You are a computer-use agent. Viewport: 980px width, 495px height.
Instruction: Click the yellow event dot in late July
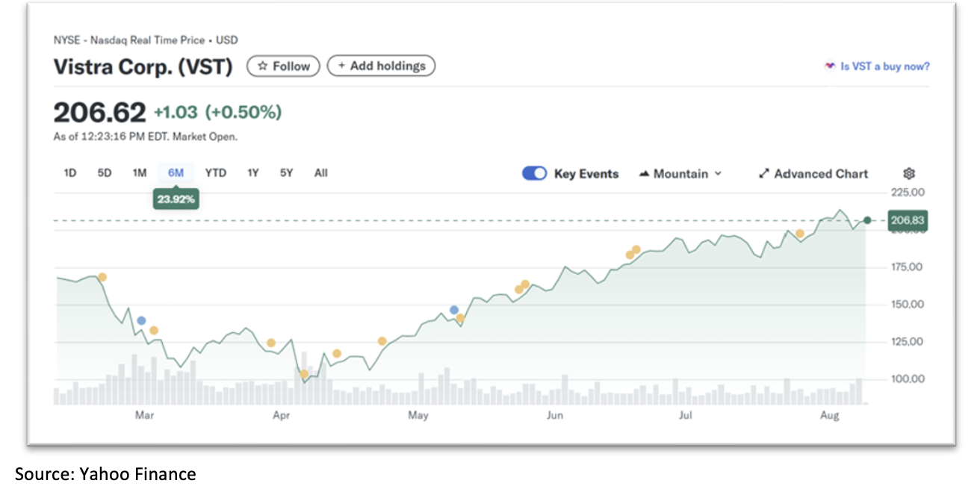pyautogui.click(x=800, y=234)
